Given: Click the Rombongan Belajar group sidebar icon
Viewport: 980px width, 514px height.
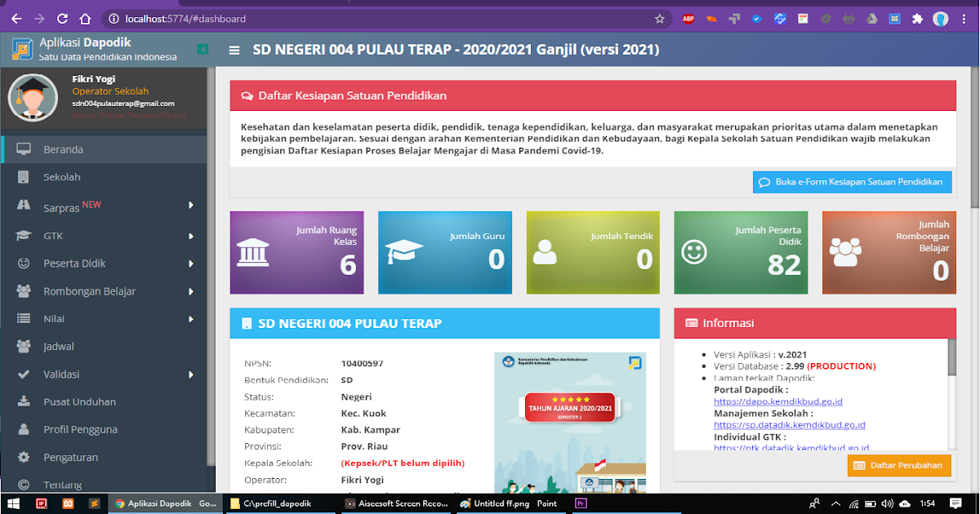Looking at the screenshot, I should [x=24, y=291].
